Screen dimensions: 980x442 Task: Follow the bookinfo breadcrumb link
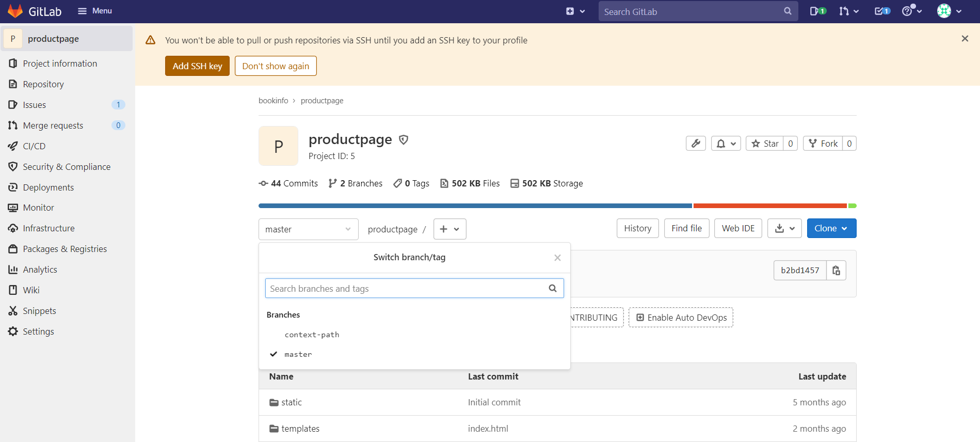[274, 101]
